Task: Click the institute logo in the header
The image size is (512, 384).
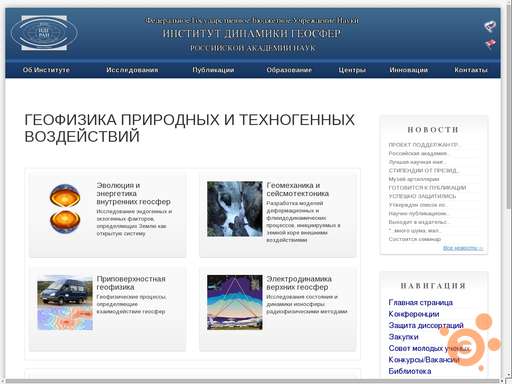Action: 44,33
